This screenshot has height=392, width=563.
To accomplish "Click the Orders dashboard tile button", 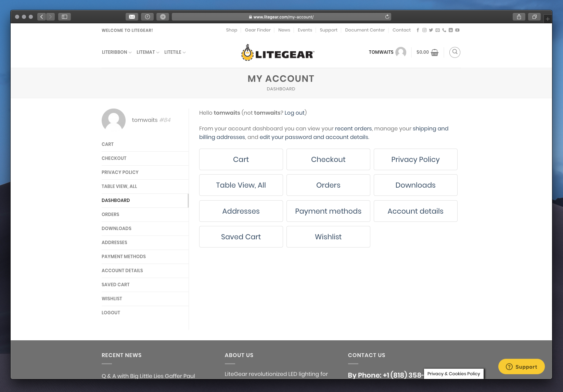I will pos(328,185).
